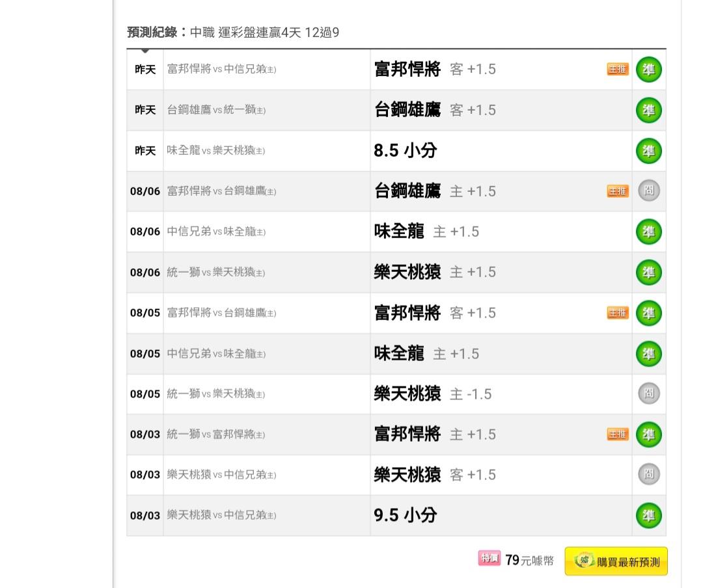Viewport: 703px width, 588px height.
Task: Click the gray miss icon beside 樂天桃猿 客 +1.5
Action: click(649, 474)
